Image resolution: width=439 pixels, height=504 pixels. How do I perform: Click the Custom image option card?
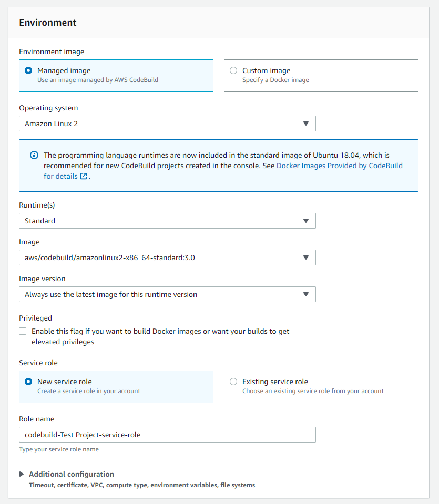pos(321,76)
